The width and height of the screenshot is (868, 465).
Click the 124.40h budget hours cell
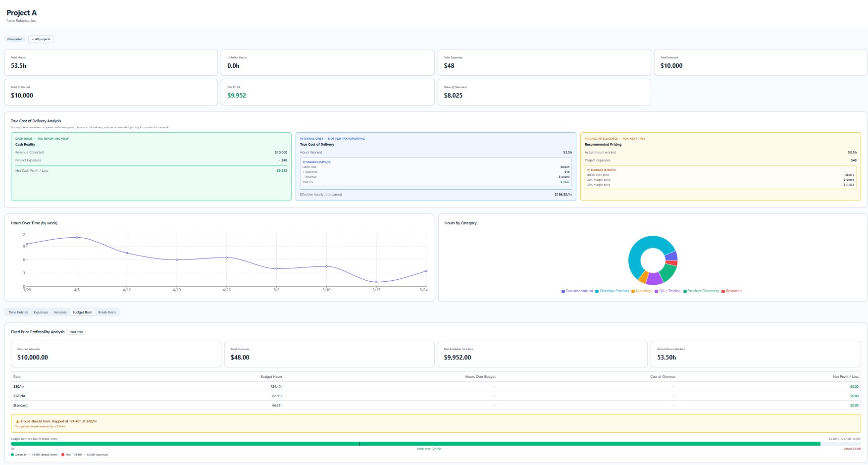click(276, 386)
